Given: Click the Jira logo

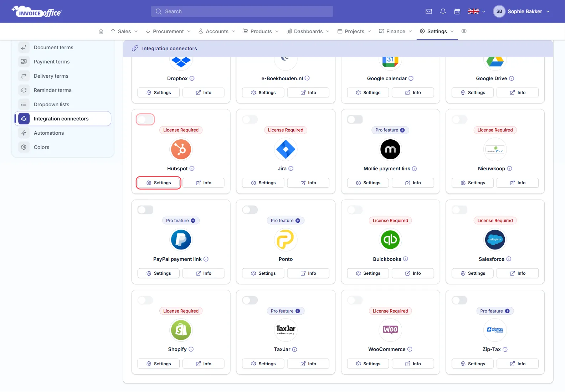Looking at the screenshot, I should (x=286, y=149).
